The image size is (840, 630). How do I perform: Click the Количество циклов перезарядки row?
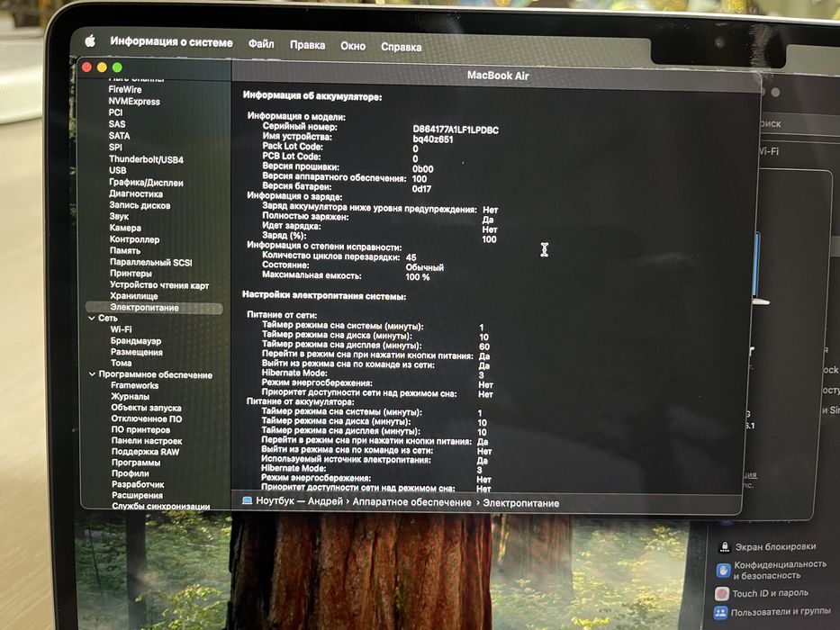point(339,256)
